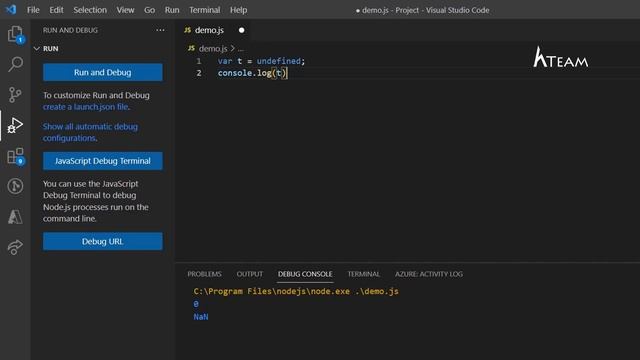Open the Run and Debug more actions ellipsis
Viewport: 640px width, 360px height.
(x=160, y=30)
